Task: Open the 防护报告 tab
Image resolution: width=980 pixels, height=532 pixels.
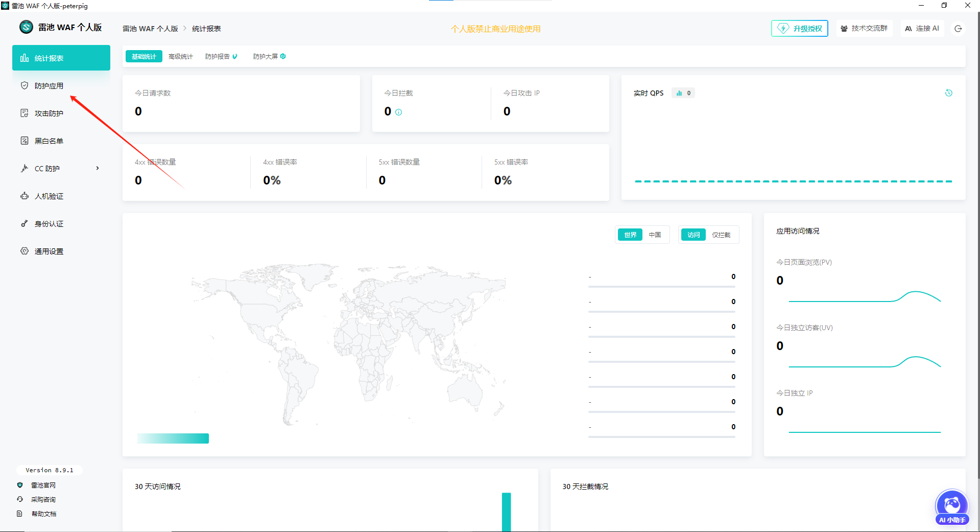Action: (x=221, y=56)
